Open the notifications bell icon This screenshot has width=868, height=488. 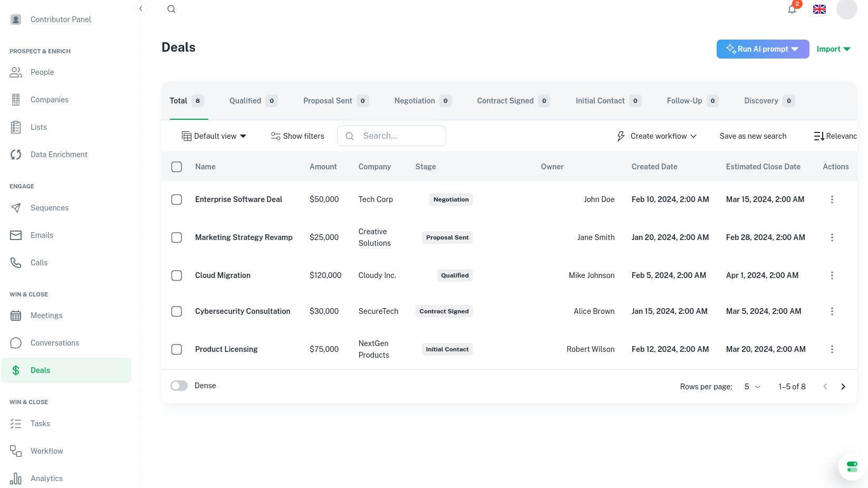792,9
